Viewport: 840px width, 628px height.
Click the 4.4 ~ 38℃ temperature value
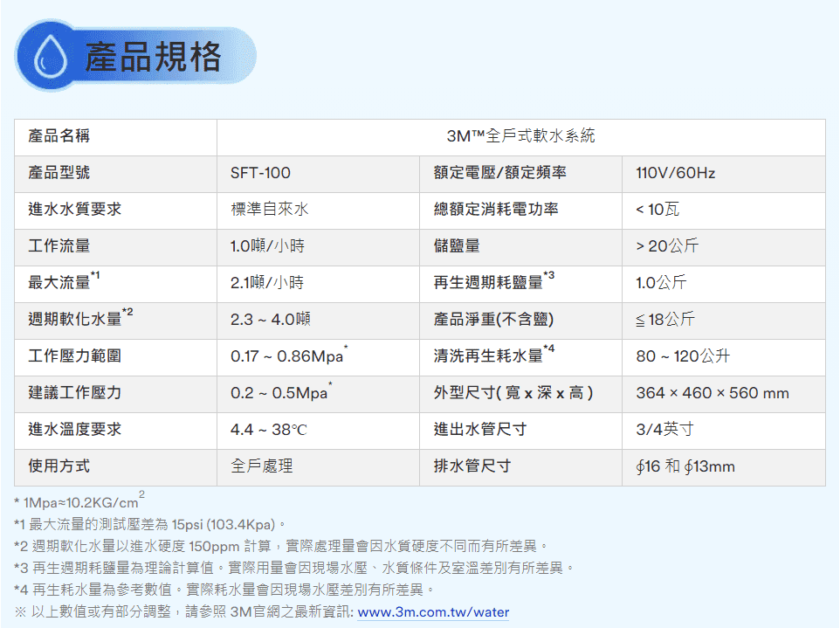(268, 430)
